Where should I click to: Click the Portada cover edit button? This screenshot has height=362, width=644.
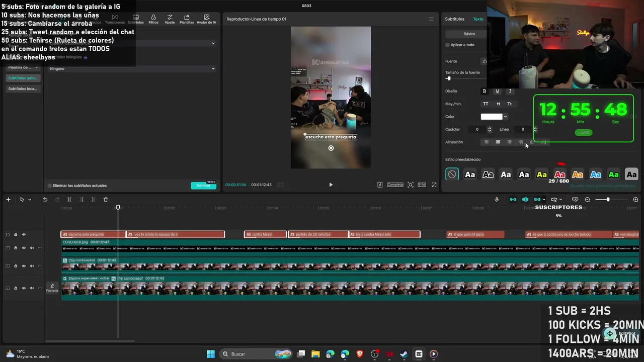52,288
